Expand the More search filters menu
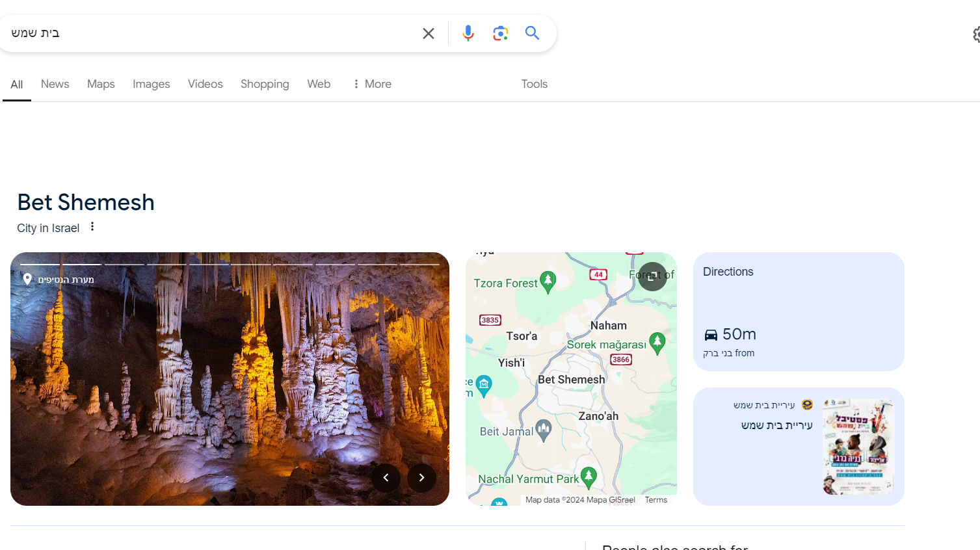The image size is (980, 550). (x=372, y=84)
